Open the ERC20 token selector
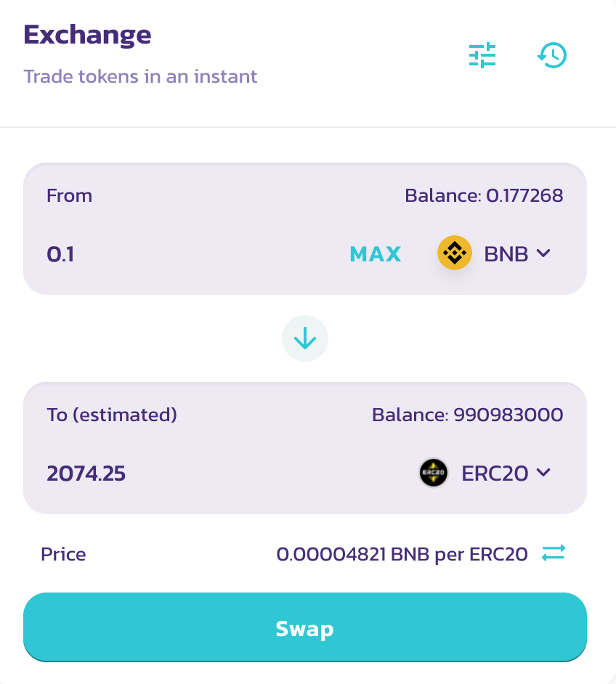 point(485,473)
